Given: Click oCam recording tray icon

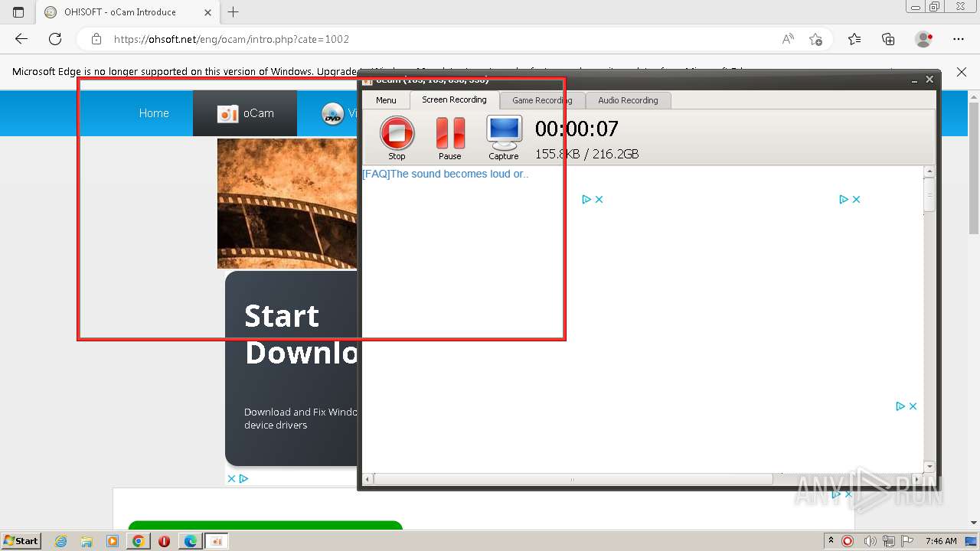Looking at the screenshot, I should coord(848,541).
